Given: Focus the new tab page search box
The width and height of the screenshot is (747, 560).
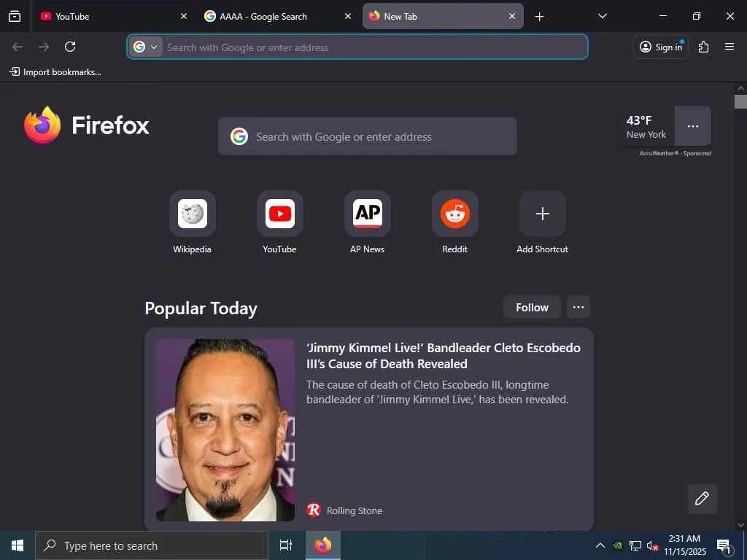Looking at the screenshot, I should click(x=368, y=136).
